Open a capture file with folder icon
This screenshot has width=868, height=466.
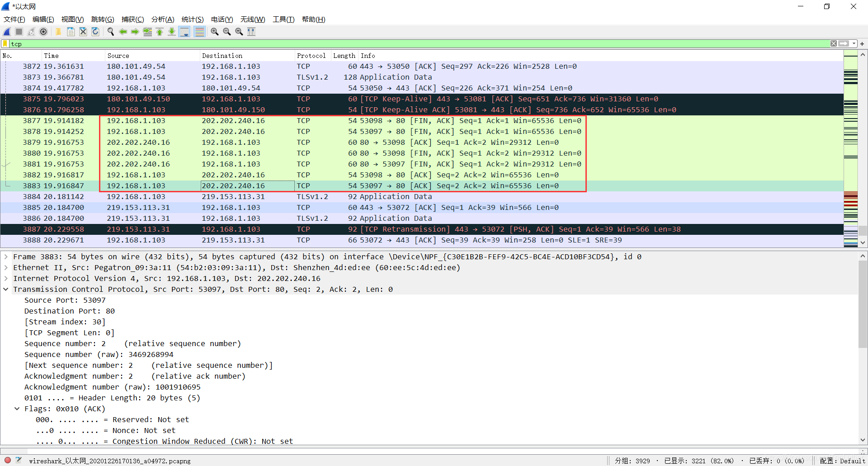click(58, 32)
